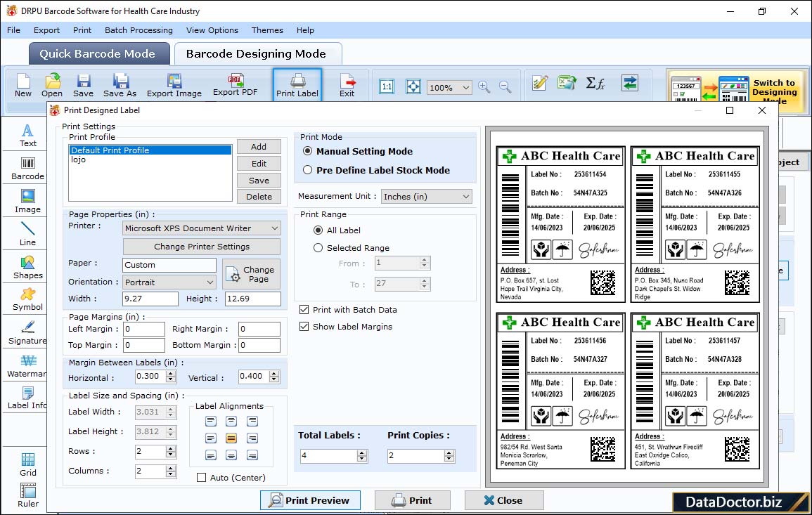Uncheck Print with Batch Data
812x515 pixels.
(304, 310)
